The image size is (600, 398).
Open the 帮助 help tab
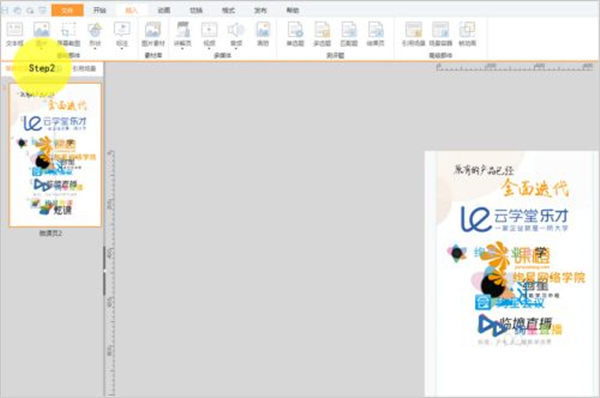coord(292,10)
